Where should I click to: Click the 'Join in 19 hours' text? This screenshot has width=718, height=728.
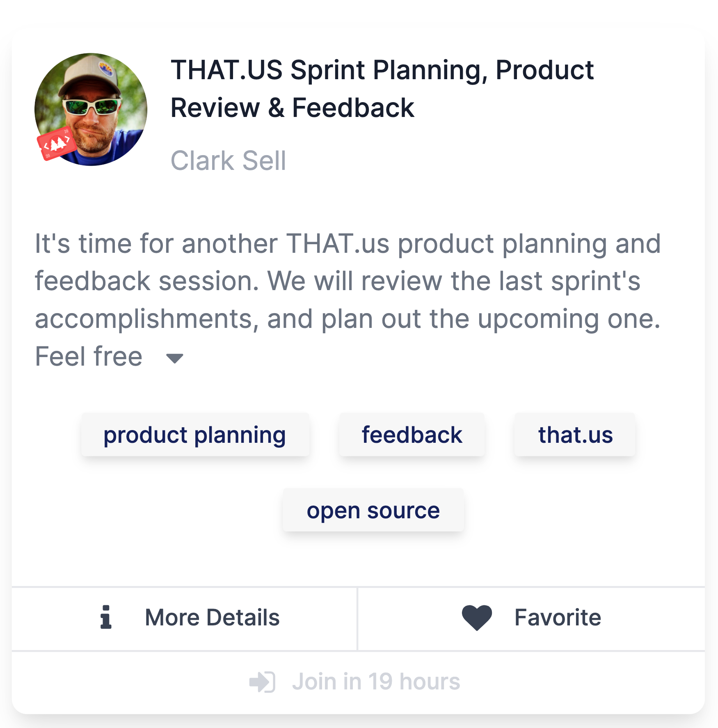tap(376, 682)
